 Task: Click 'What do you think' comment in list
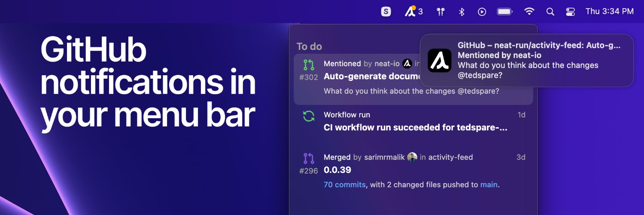point(411,91)
